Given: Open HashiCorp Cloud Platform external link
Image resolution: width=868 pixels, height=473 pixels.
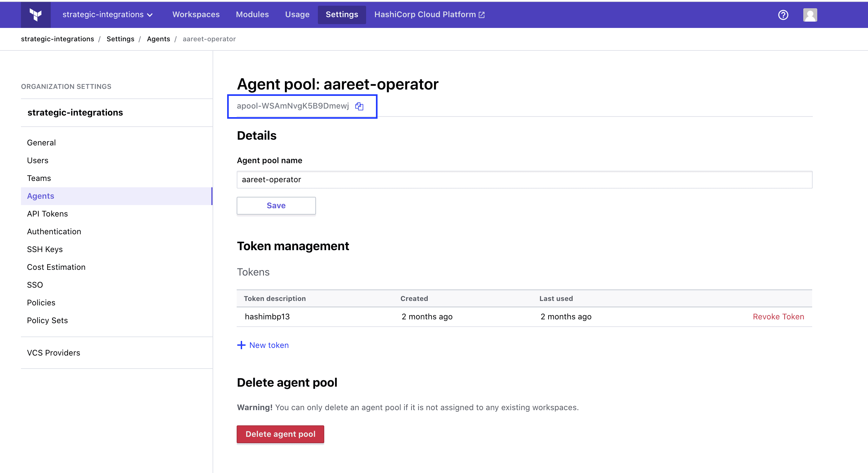Looking at the screenshot, I should pyautogui.click(x=429, y=15).
